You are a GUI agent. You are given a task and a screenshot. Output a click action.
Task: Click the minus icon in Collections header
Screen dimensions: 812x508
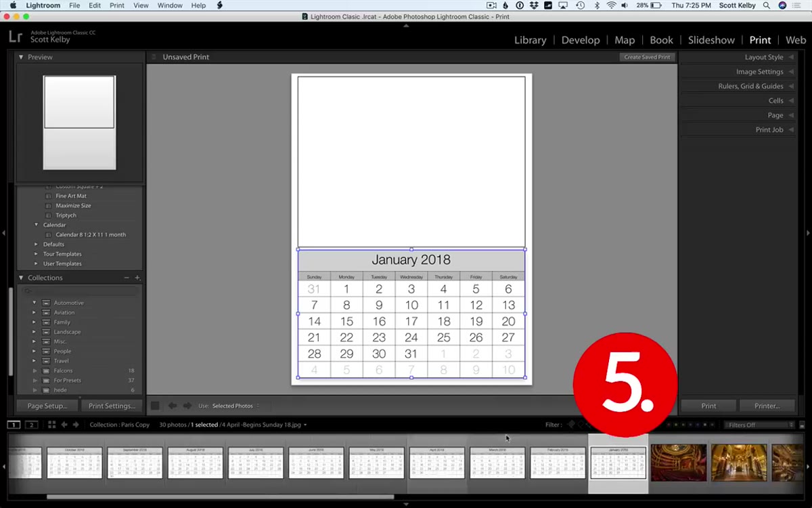coord(126,278)
